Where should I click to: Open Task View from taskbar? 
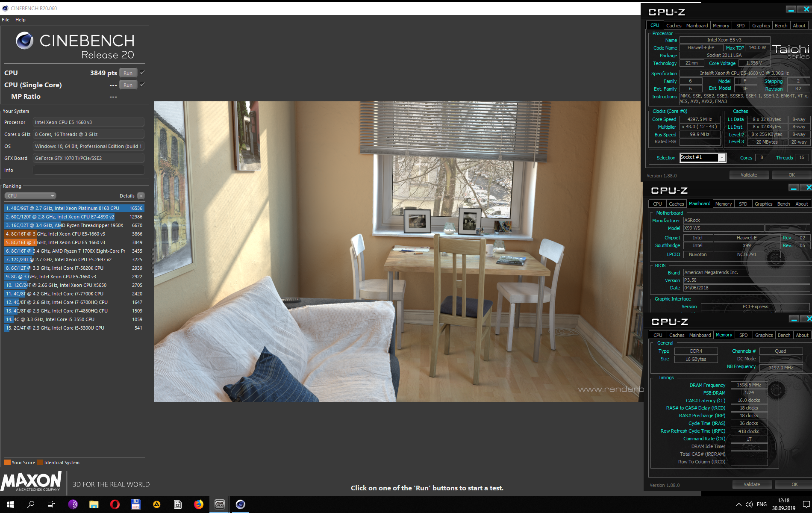pyautogui.click(x=51, y=504)
